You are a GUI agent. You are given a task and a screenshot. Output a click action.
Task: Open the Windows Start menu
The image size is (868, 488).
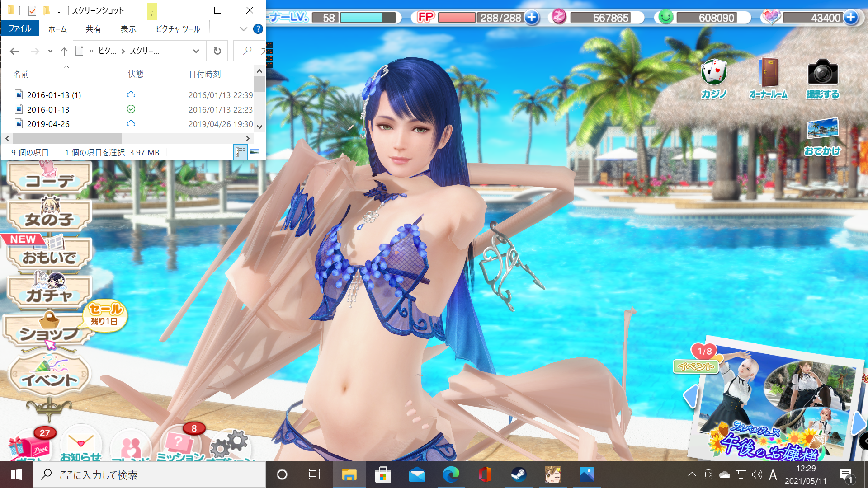16,474
